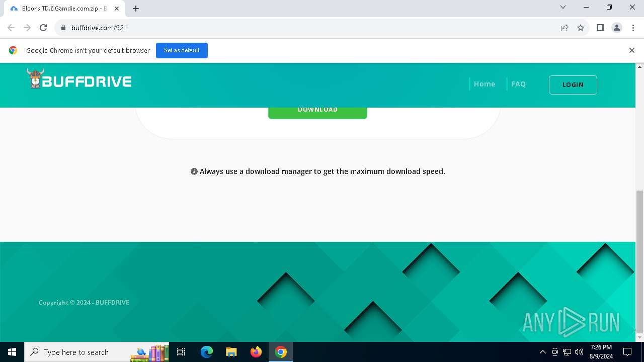
Task: Show hidden system tray icons
Action: point(542,352)
